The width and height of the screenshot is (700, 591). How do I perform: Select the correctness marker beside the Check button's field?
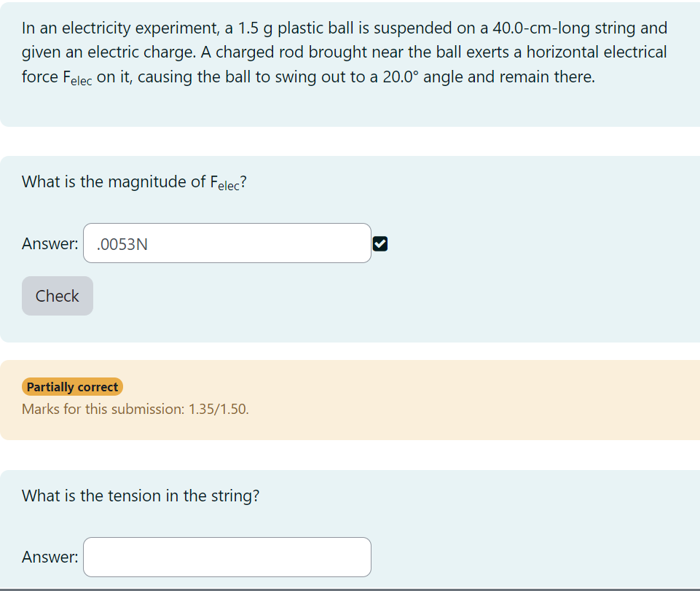click(x=380, y=243)
